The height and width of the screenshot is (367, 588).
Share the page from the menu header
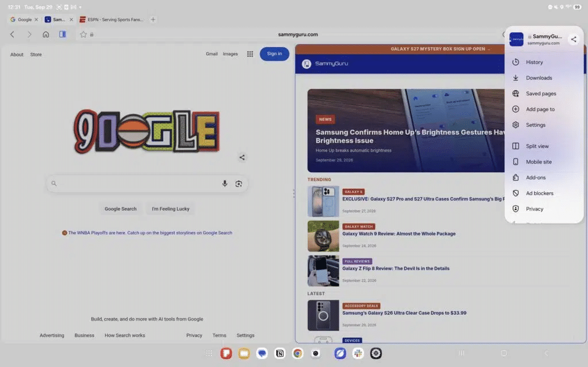[574, 40]
